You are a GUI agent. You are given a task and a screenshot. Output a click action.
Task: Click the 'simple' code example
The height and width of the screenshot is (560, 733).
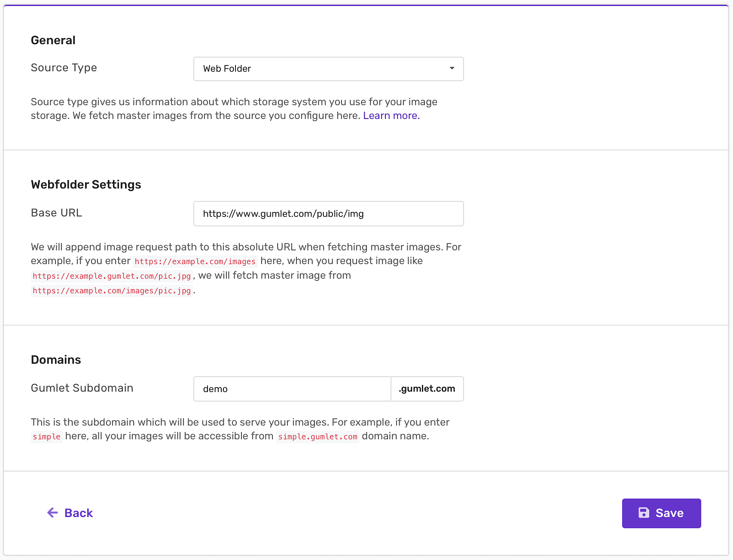click(x=47, y=436)
